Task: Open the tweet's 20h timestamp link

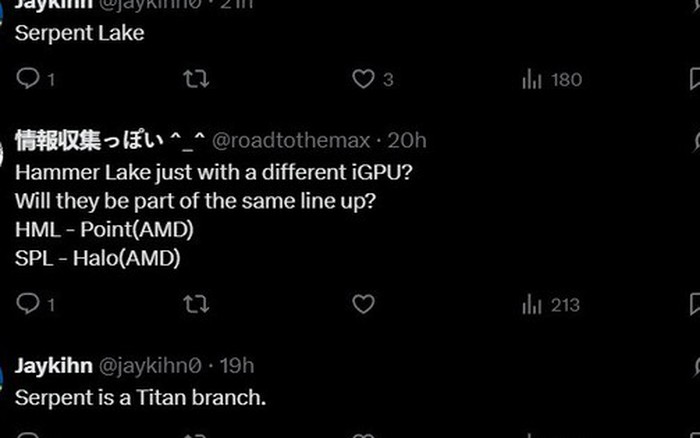Action: (407, 141)
